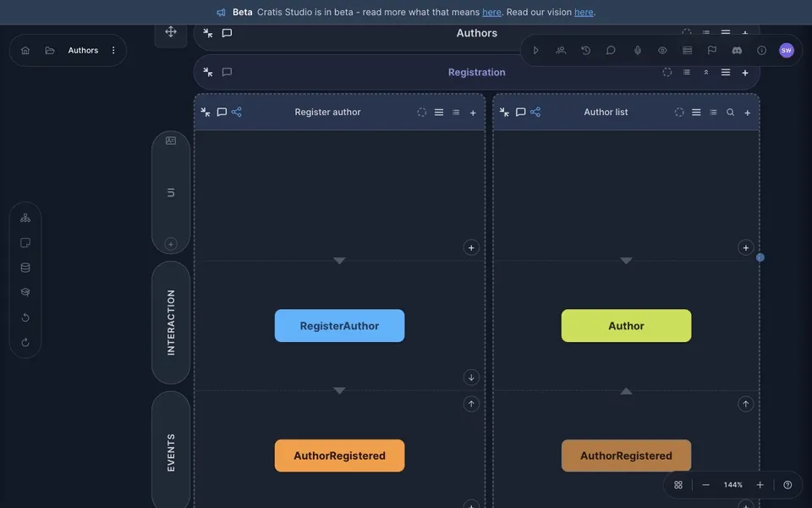Collapse the Author list slice
The width and height of the screenshot is (812, 508).
(x=504, y=112)
